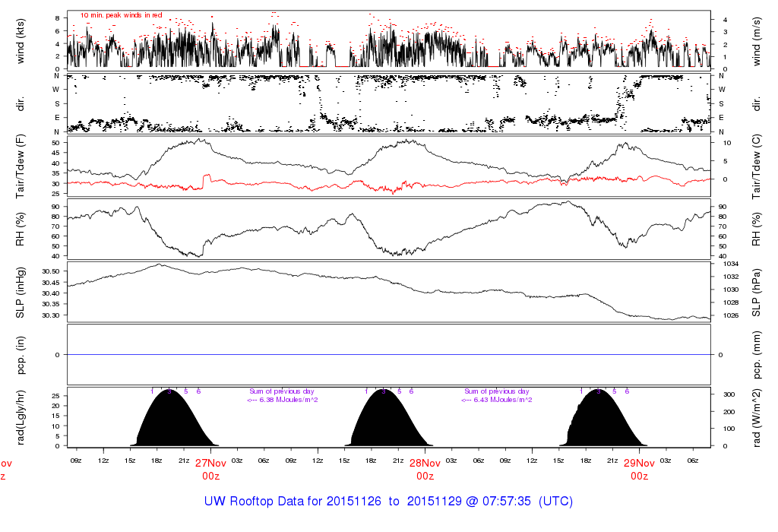Select the 28Nov date marker
This screenshot has width=778, height=532.
(425, 463)
